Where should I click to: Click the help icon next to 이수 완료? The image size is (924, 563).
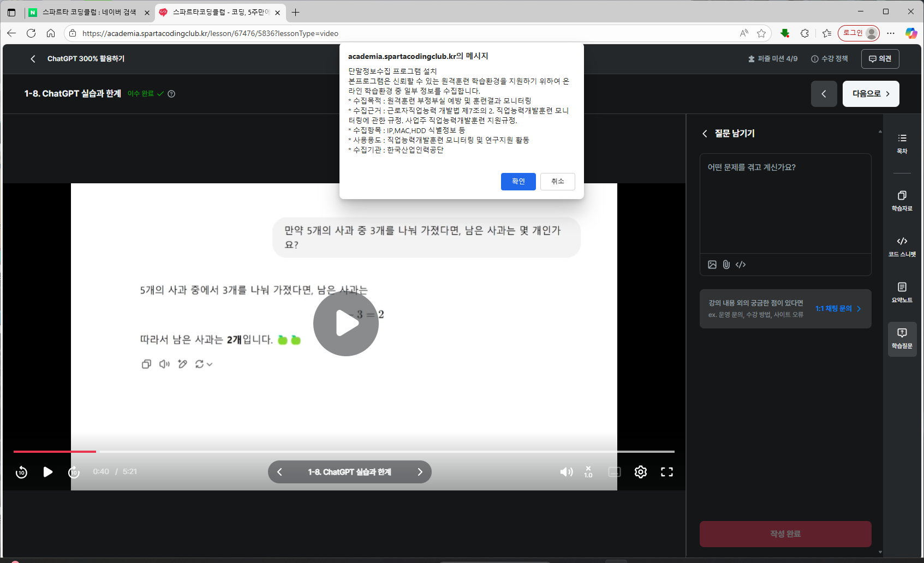point(171,94)
